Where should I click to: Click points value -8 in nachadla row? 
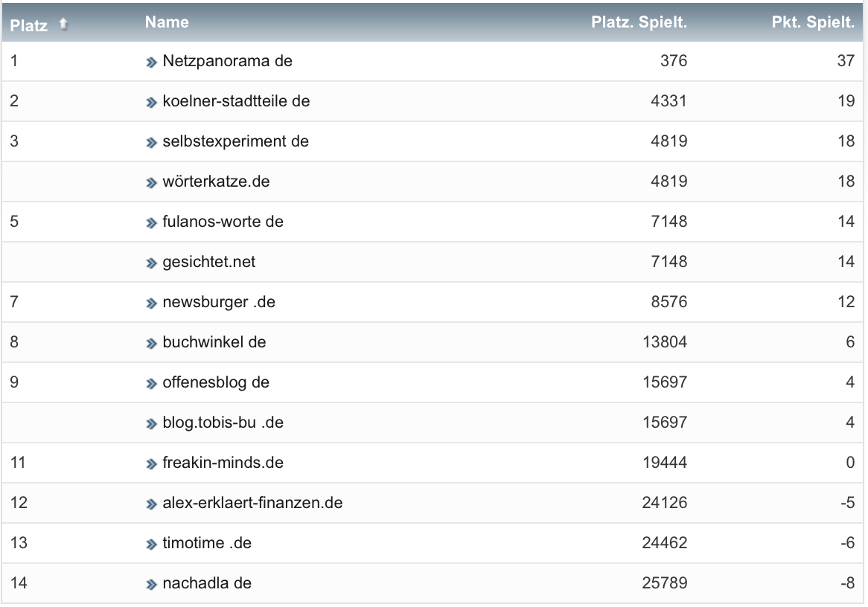(x=847, y=582)
